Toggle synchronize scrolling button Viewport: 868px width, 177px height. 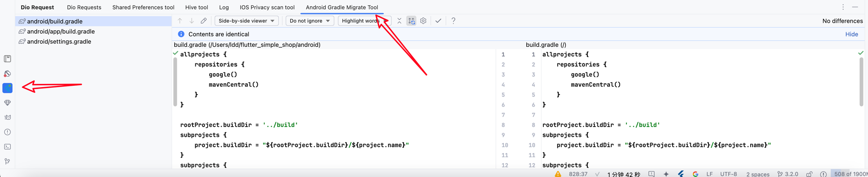tap(411, 21)
